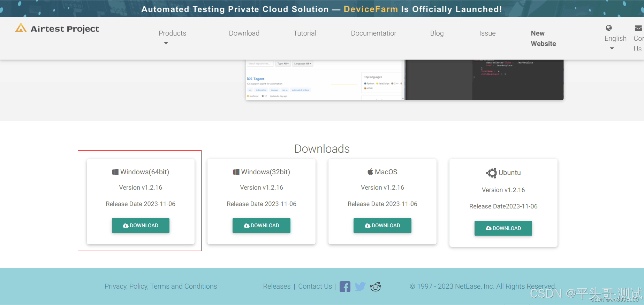
Task: Click Release Date 2023-11-06 in MacOS card
Action: pos(382,204)
